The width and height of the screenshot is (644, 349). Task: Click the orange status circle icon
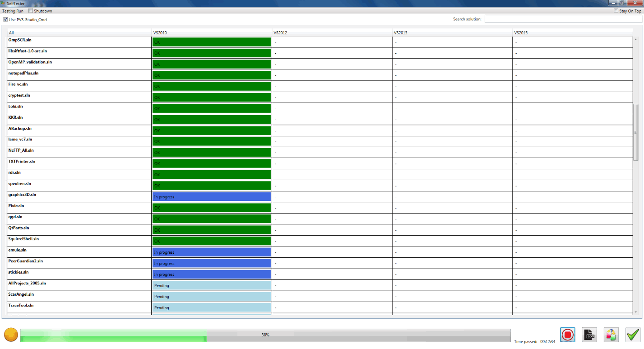[11, 335]
